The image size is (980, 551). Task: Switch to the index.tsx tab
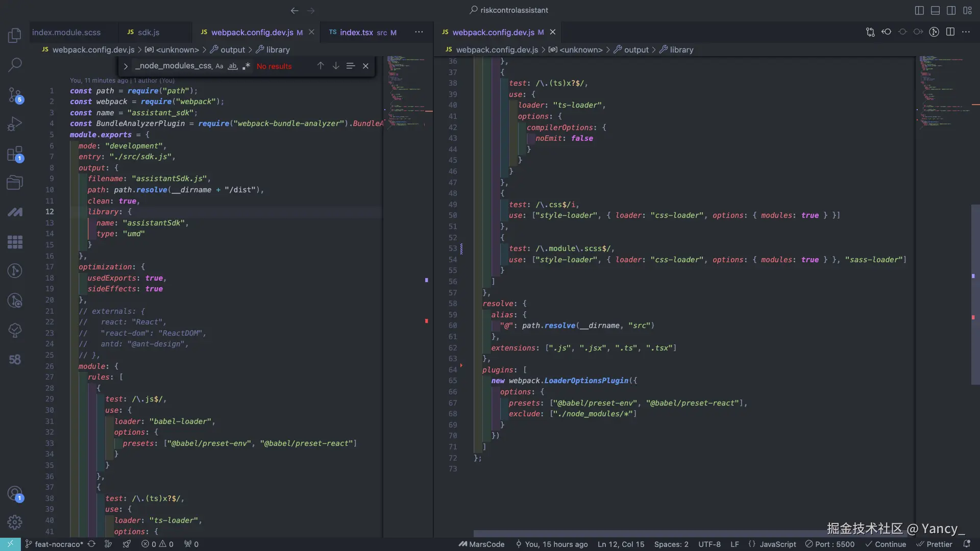pyautogui.click(x=356, y=32)
